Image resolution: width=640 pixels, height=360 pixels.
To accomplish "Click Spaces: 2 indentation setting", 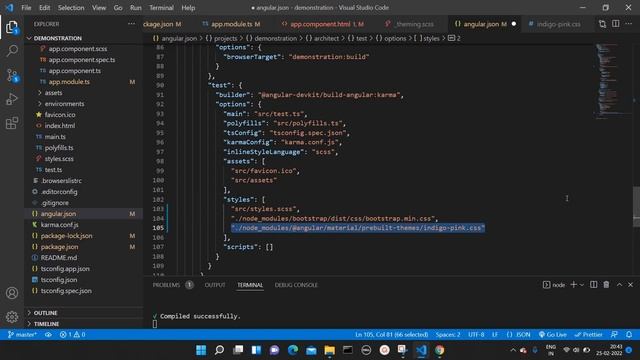I will tap(448, 334).
